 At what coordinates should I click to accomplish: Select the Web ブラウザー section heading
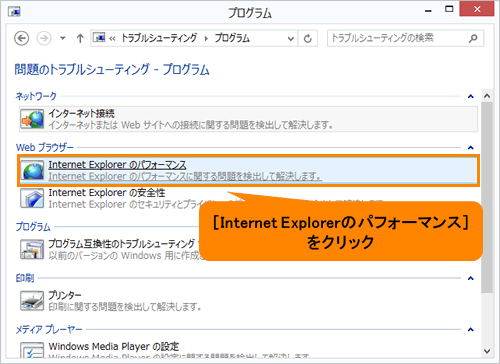coord(45,147)
